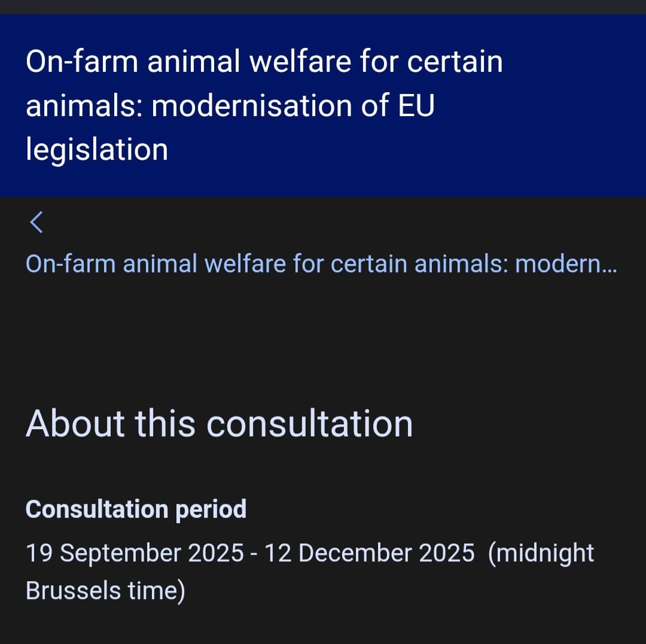Click the dark strip above the blue banner
Viewport: 646px width, 644px height.
click(x=323, y=7)
